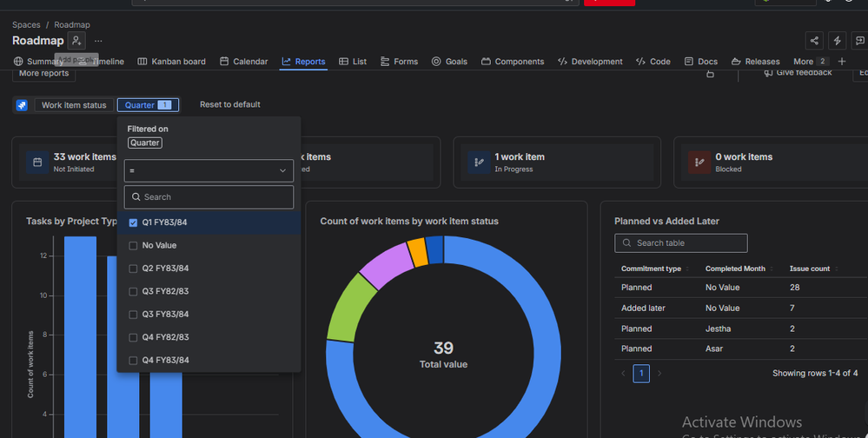Click the first tall bar in Tasks chart

pyautogui.click(x=80, y=336)
